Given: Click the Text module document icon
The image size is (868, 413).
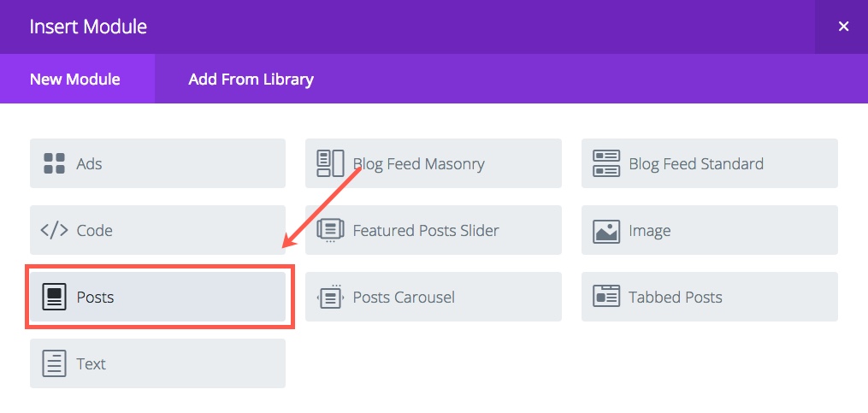Looking at the screenshot, I should point(54,363).
